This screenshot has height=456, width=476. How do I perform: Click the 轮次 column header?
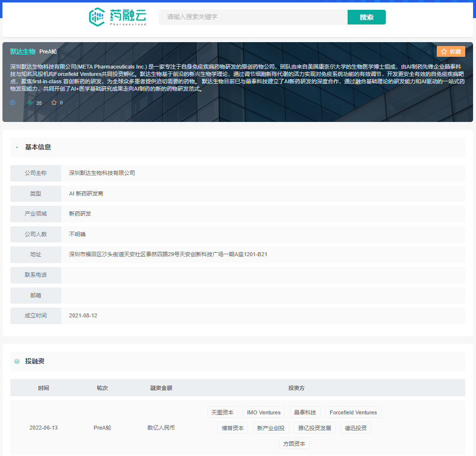(102, 388)
